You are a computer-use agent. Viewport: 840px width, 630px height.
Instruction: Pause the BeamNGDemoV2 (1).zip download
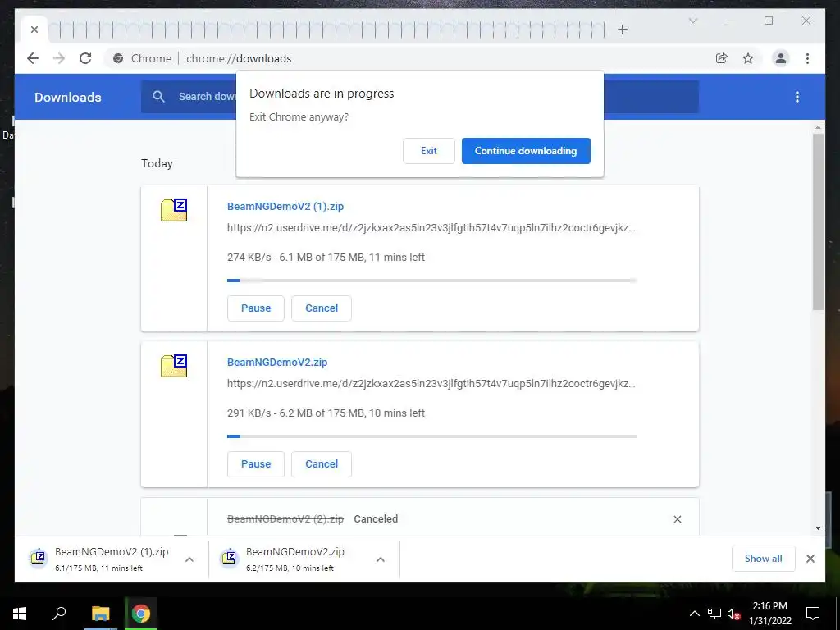tap(256, 308)
